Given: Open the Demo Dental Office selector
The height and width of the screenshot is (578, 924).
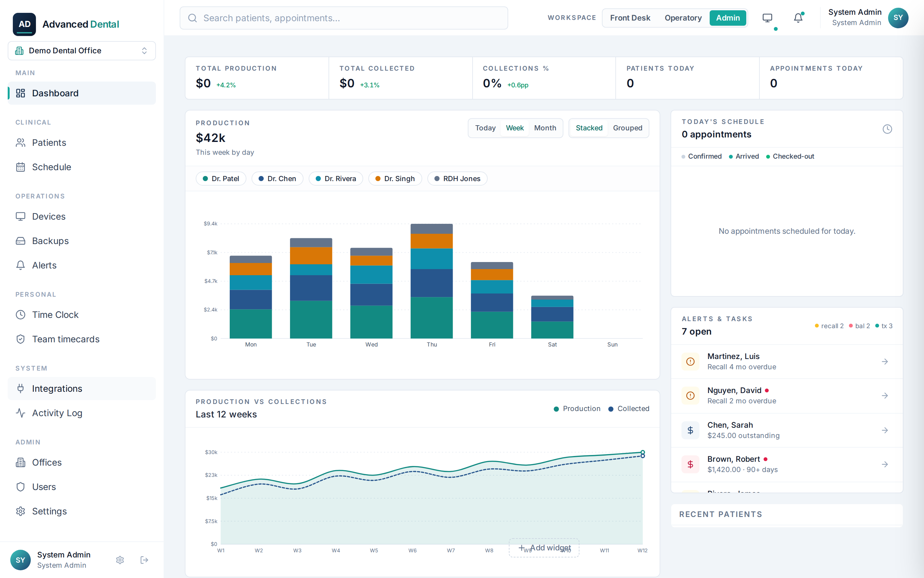Looking at the screenshot, I should coord(82,50).
